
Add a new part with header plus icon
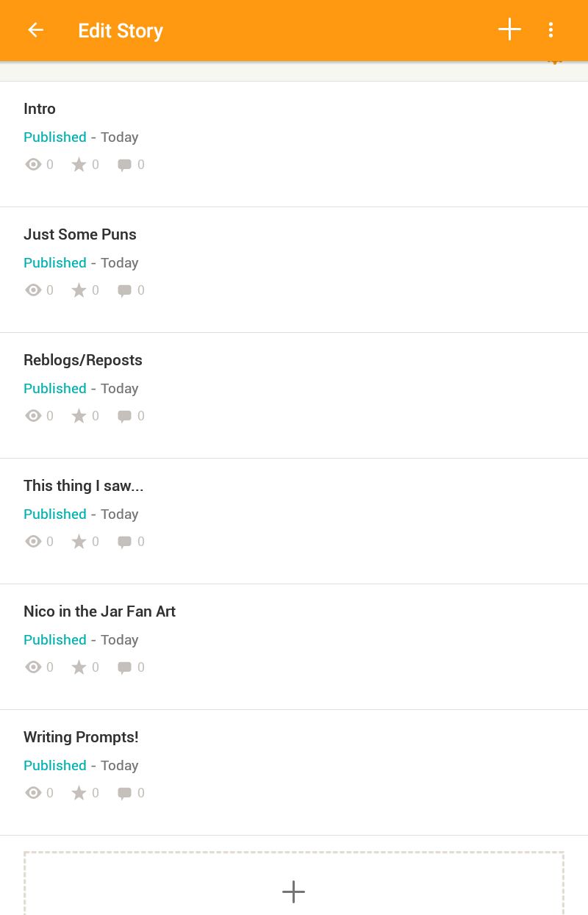tap(509, 29)
